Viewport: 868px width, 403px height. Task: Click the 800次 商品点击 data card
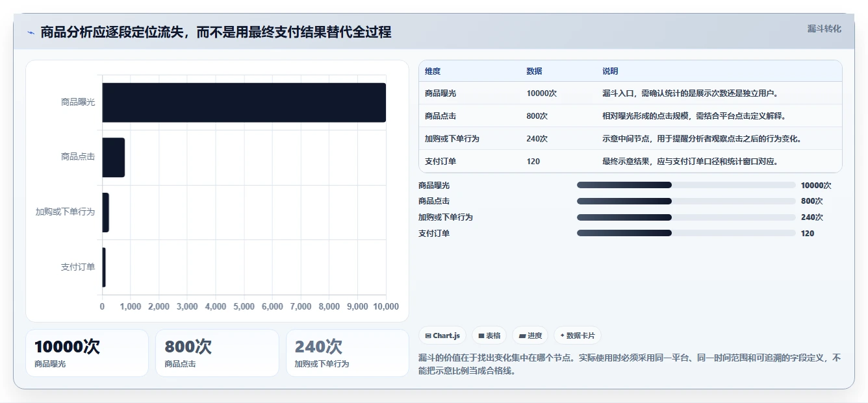(217, 353)
